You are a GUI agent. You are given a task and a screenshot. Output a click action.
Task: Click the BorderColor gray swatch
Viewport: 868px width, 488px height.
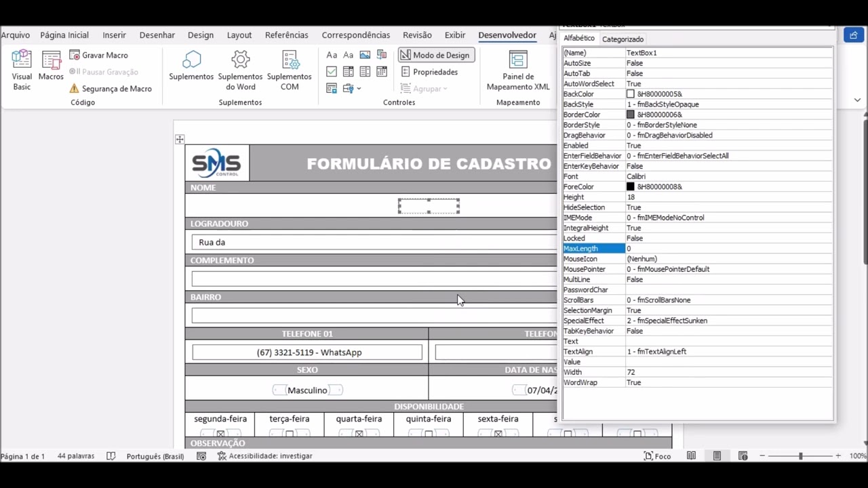pyautogui.click(x=630, y=115)
